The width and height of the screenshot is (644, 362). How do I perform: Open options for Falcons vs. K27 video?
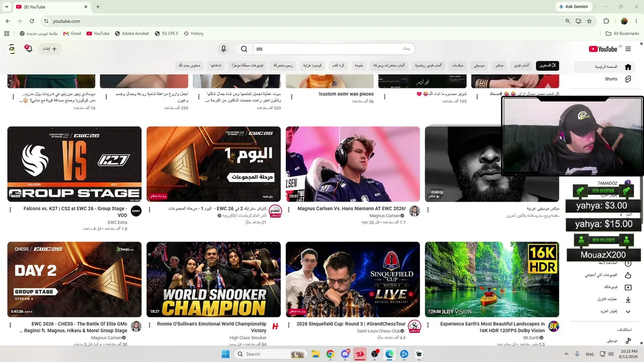pos(10,210)
